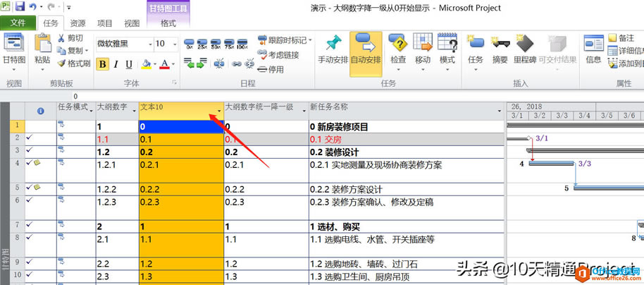Toggle Italic formatting button

click(116, 64)
